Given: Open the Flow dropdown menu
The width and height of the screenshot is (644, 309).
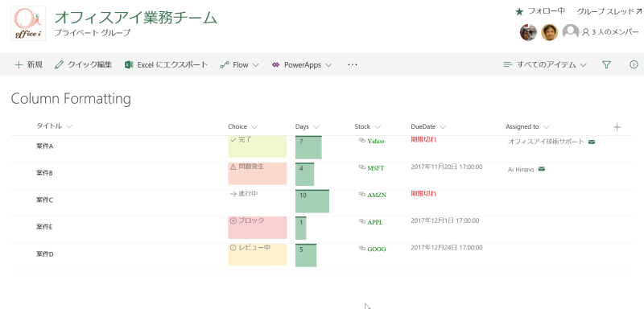Looking at the screenshot, I should point(240,65).
